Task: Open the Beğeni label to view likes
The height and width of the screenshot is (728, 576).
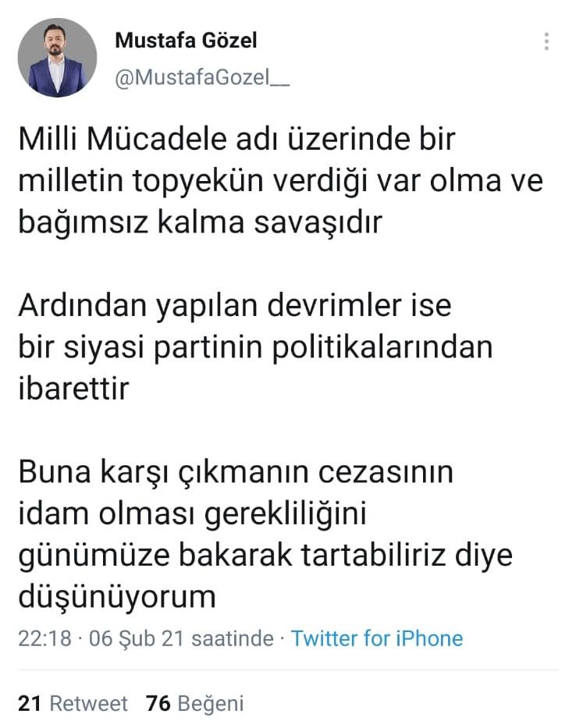Action: pyautogui.click(x=211, y=703)
